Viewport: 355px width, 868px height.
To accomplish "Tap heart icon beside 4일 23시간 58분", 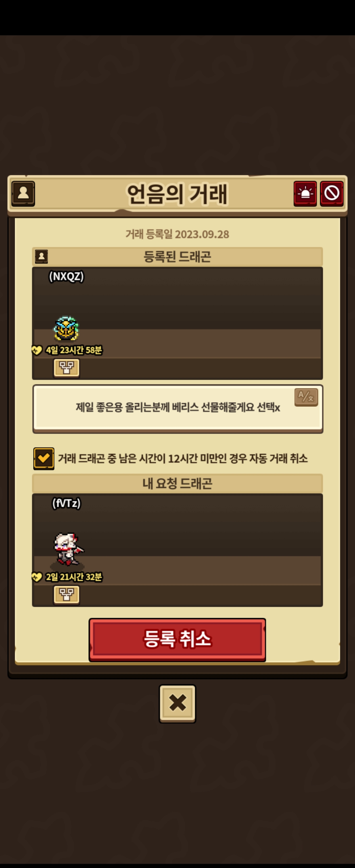I will [x=37, y=350].
